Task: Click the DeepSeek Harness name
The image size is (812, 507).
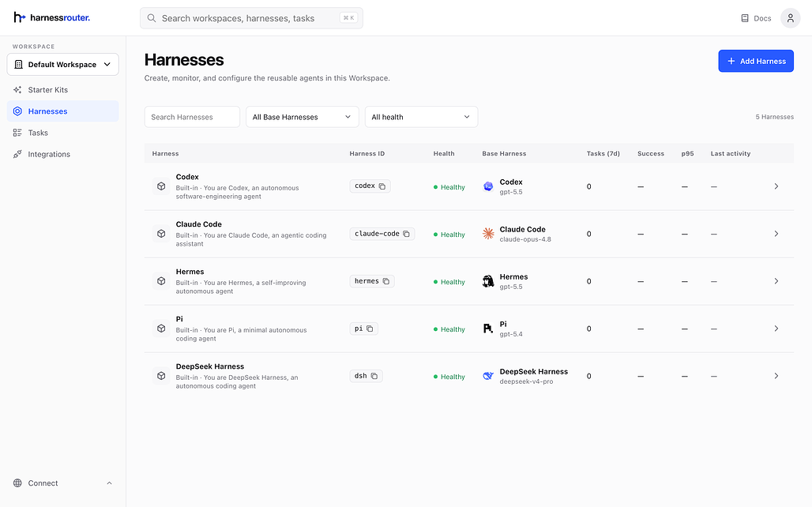Action: coord(210,366)
